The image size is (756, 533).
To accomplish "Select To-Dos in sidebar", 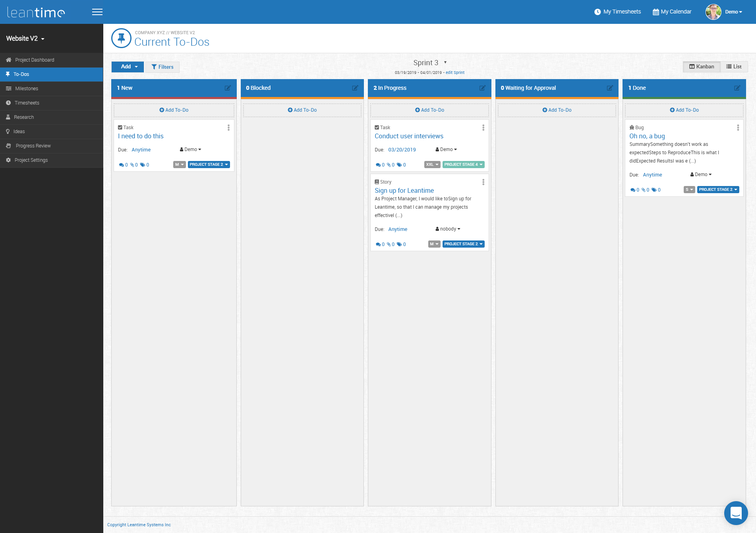I will tap(52, 74).
